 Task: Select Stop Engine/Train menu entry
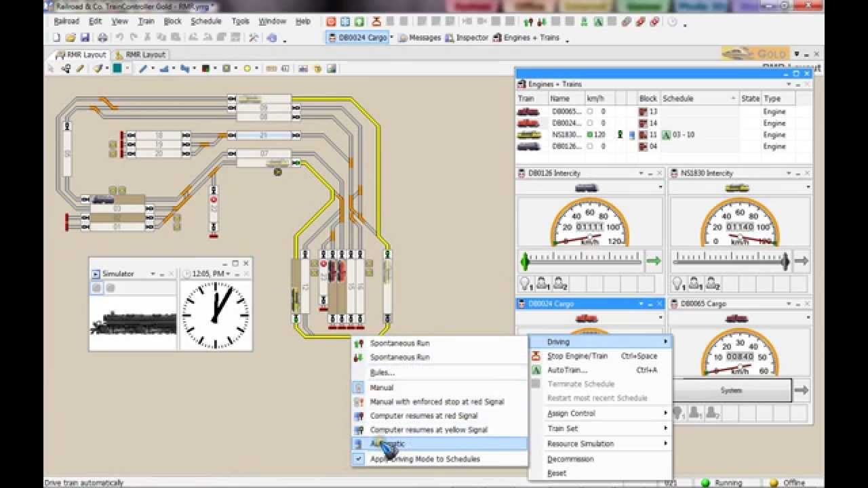point(599,356)
